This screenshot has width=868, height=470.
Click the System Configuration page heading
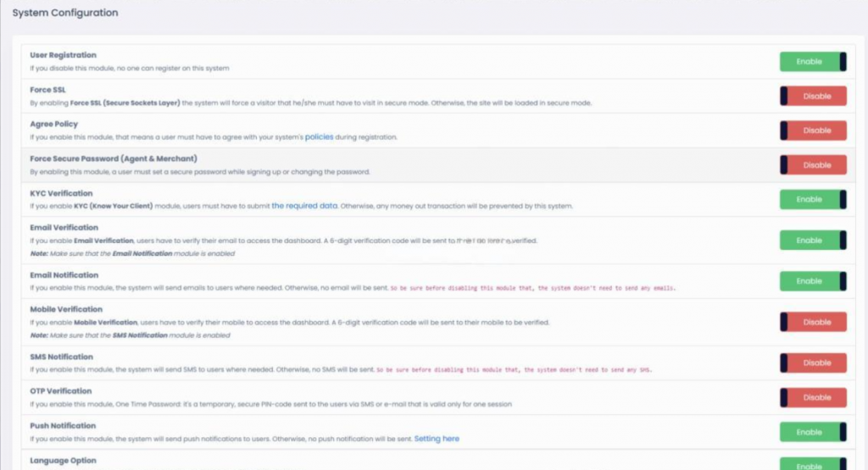pos(65,14)
